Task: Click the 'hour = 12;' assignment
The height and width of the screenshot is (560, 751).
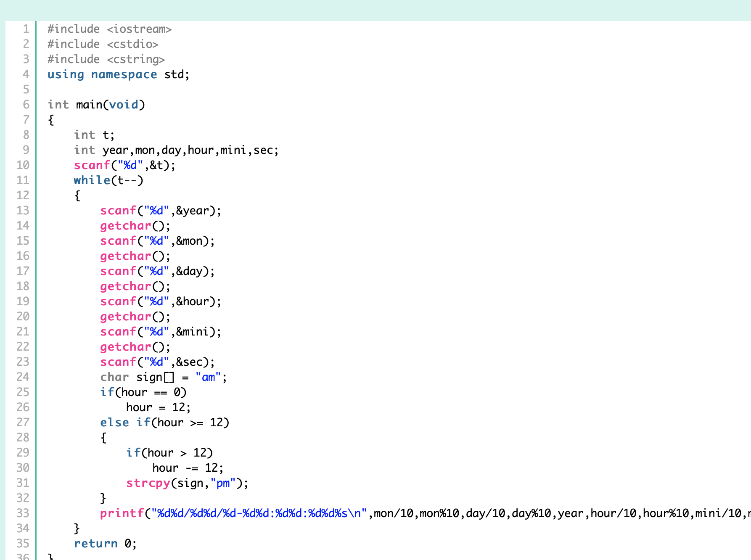Action: point(159,407)
